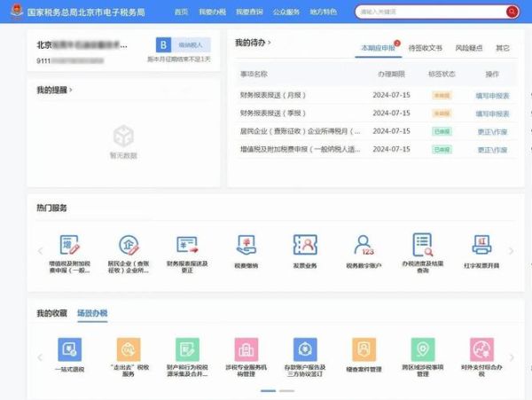Expand 我的待办 section chevron
This screenshot has height=400, width=532.
click(270, 43)
